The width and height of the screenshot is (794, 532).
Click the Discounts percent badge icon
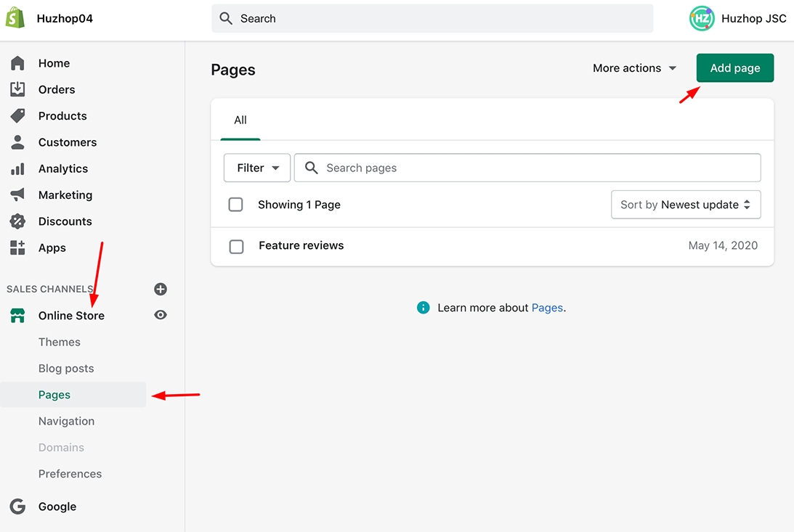coord(17,221)
